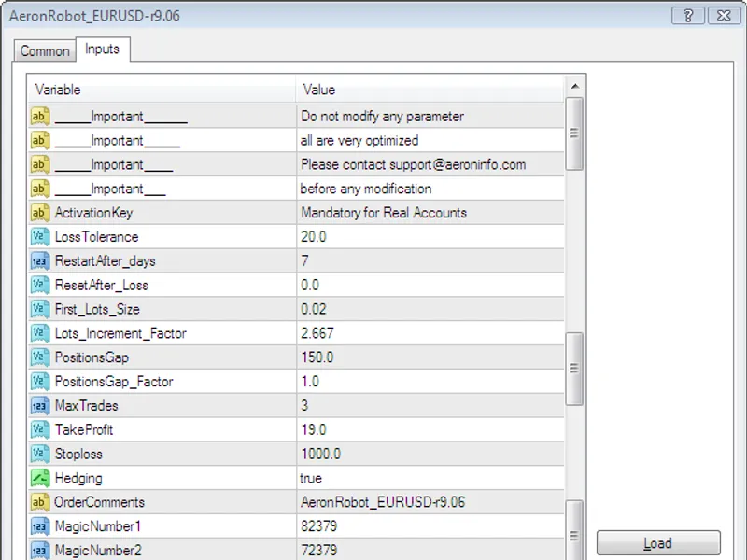This screenshot has height=560, width=747.
Task: Click the OrderComments string type icon
Action: click(40, 502)
